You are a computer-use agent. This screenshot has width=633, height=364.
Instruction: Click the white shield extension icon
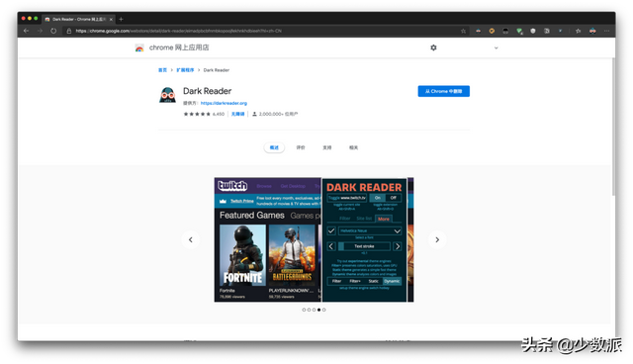pyautogui.click(x=533, y=31)
